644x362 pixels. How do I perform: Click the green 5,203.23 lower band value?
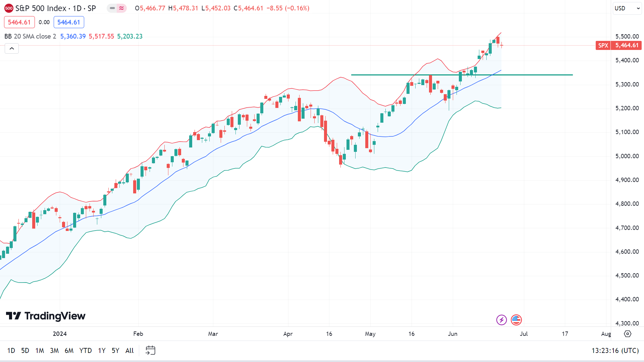click(130, 36)
